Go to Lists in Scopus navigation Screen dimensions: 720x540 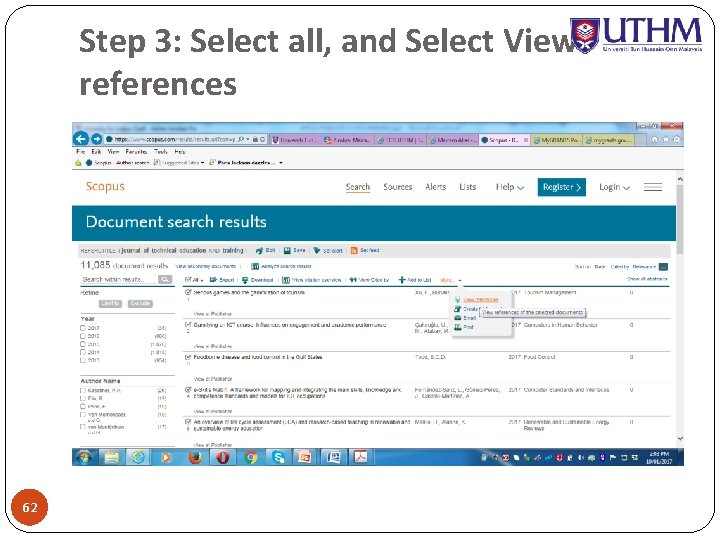click(467, 187)
